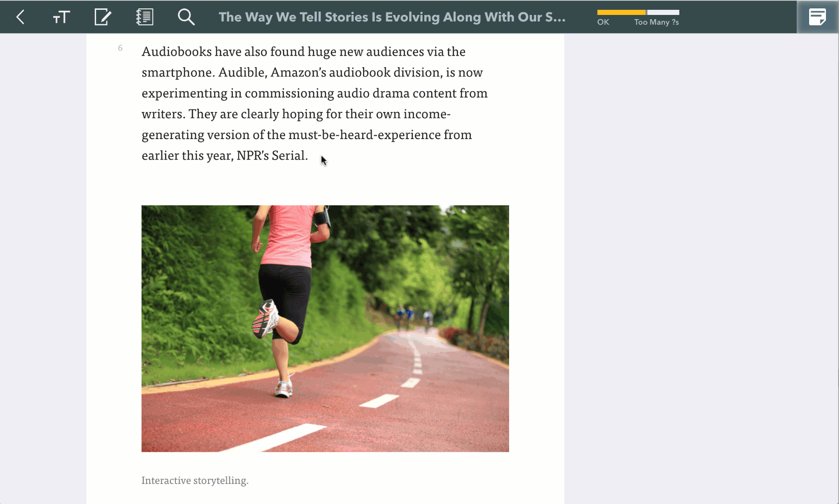
Task: Click the OK rating label
Action: click(603, 22)
